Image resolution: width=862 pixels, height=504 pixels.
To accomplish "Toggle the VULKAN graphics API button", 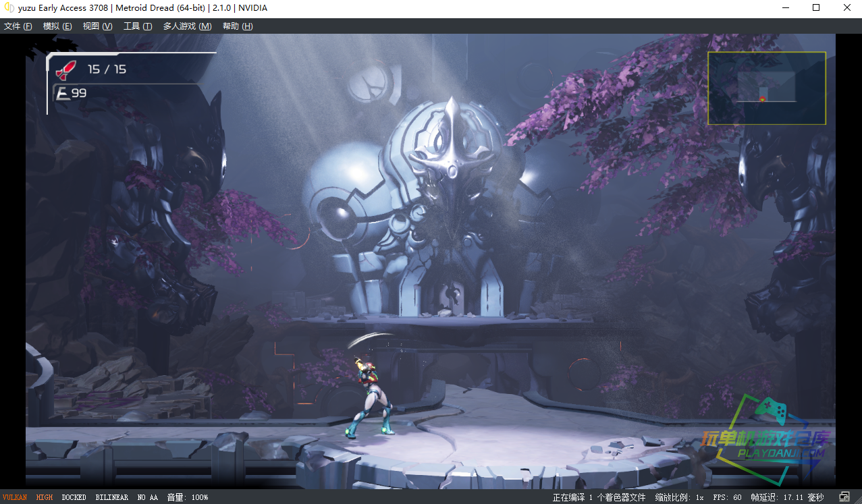I will tap(15, 497).
